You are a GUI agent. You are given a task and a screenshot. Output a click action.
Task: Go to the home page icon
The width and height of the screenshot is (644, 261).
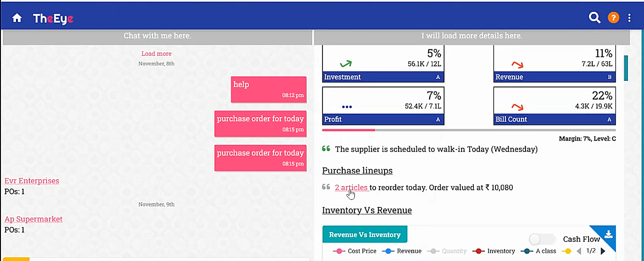tap(17, 18)
